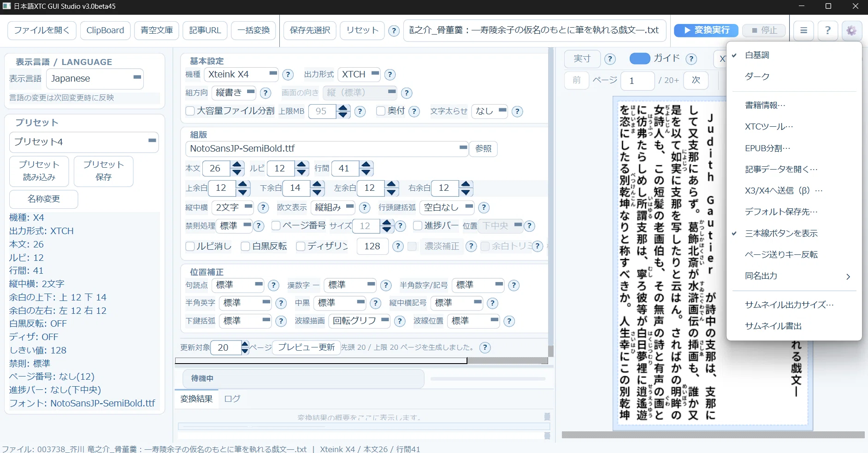Click help icon next to 縦中横 2文字
Screen dimensions: 868x453
click(263, 208)
